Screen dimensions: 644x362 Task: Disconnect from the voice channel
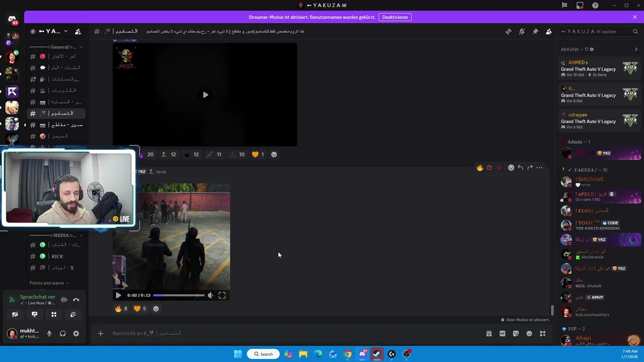[x=76, y=300]
